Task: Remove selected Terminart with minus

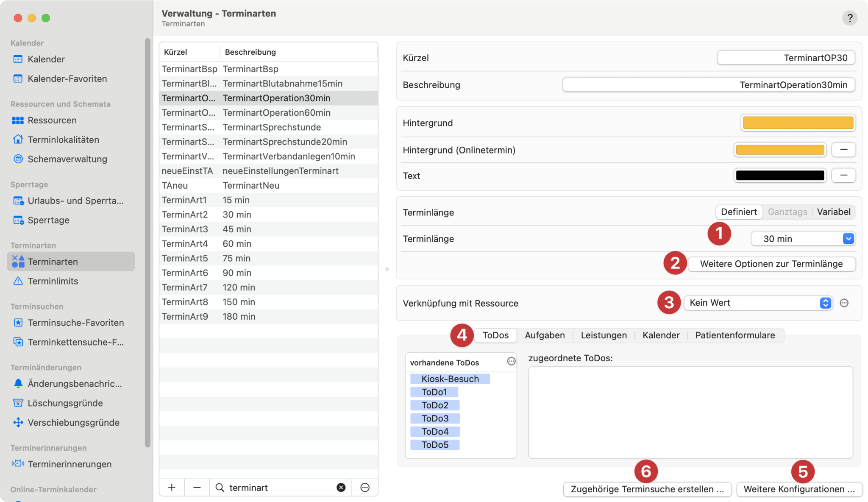Action: pos(197,488)
